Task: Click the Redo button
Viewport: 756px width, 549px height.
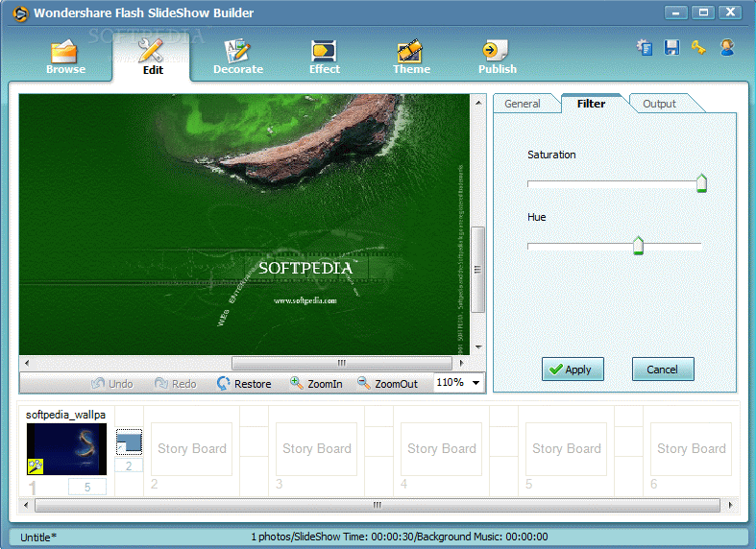Action: pyautogui.click(x=176, y=384)
